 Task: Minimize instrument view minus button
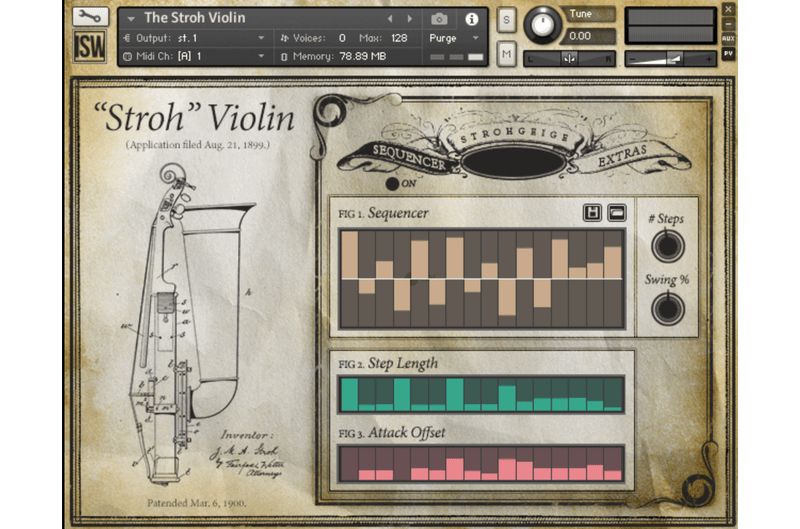[x=729, y=24]
